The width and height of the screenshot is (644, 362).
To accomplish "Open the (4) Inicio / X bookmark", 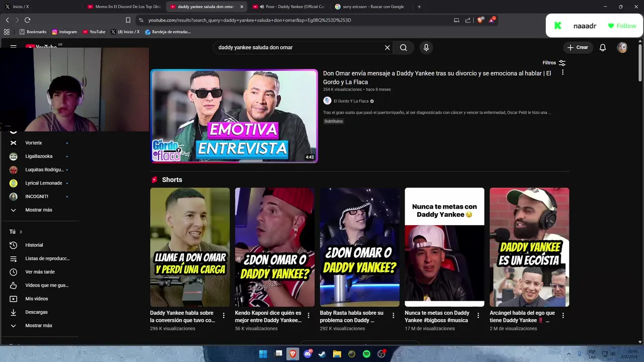I will coord(125,32).
